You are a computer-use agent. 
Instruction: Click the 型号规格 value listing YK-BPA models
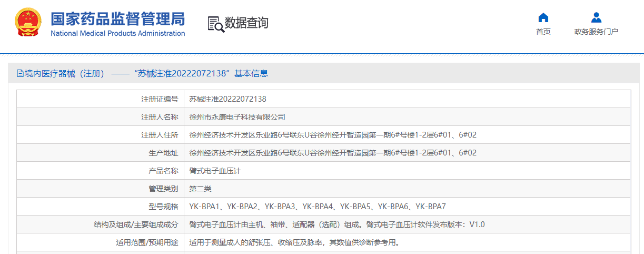318,207
